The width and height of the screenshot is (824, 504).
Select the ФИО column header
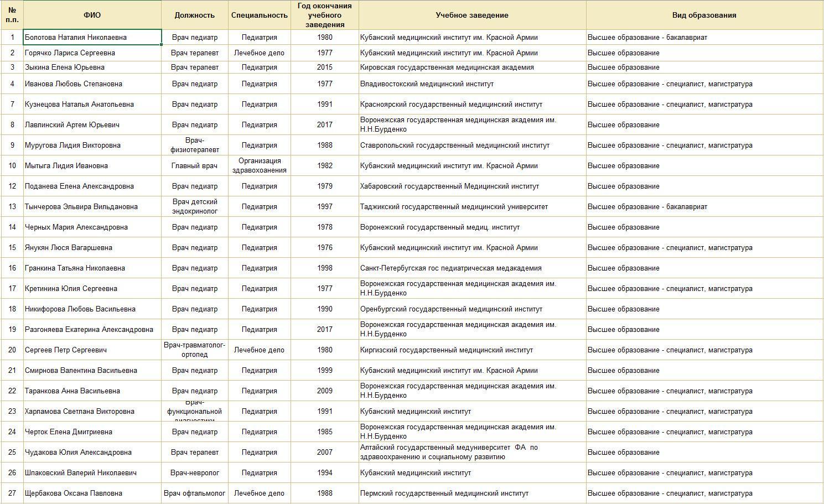[x=92, y=15]
